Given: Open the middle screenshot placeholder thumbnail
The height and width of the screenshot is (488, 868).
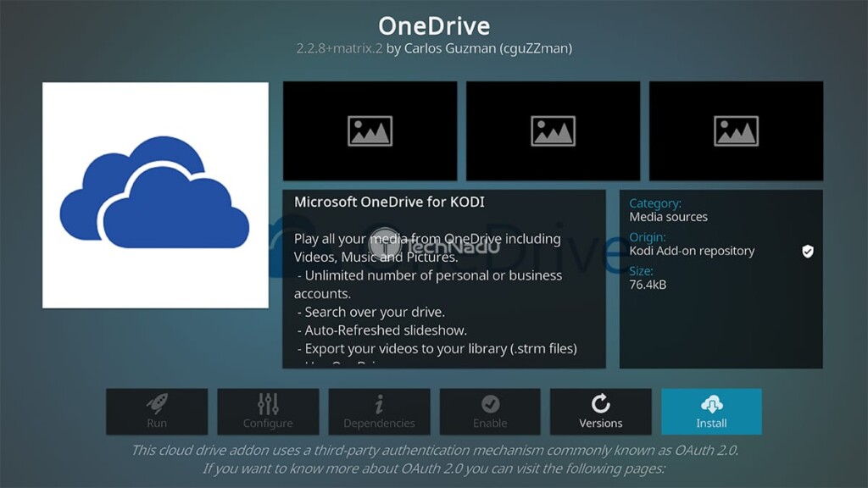Looking at the screenshot, I should pos(553,130).
